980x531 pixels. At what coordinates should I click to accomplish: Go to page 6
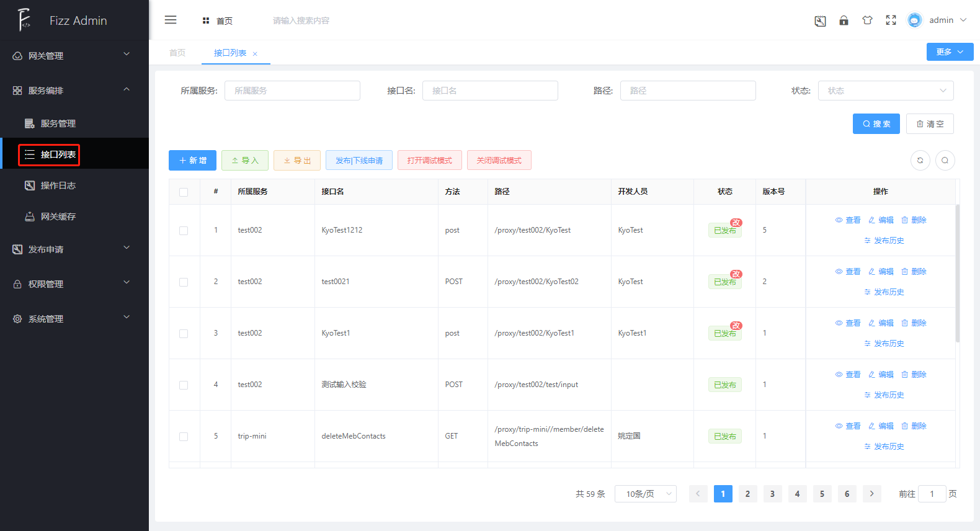click(x=847, y=494)
